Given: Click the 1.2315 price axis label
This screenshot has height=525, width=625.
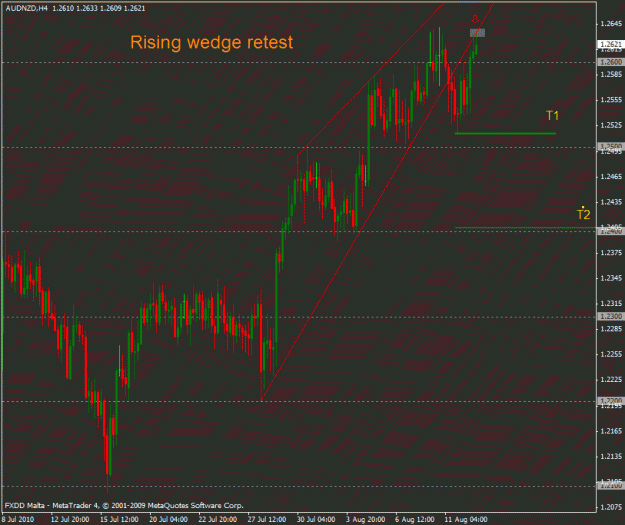Looking at the screenshot, I should click(x=611, y=304).
